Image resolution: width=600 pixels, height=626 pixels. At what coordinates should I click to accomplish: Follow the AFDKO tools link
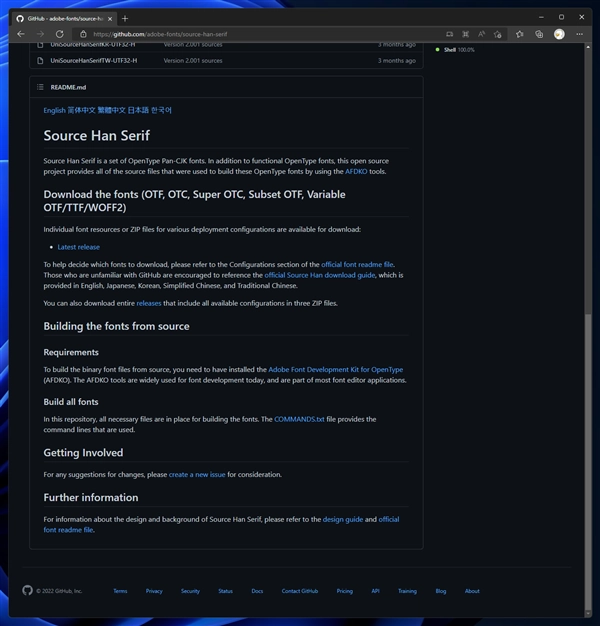pos(356,172)
